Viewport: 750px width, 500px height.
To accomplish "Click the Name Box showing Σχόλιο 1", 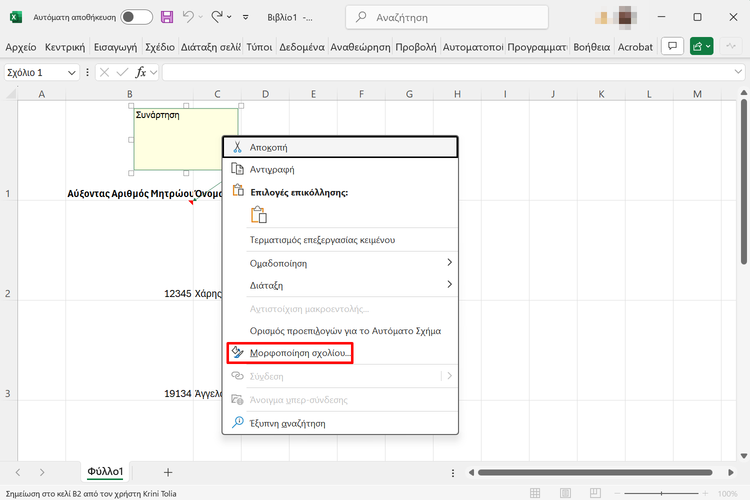I will [35, 73].
